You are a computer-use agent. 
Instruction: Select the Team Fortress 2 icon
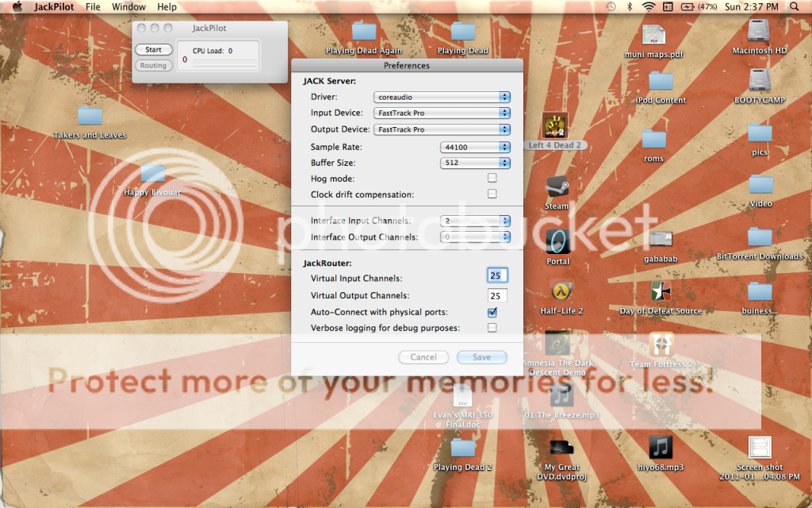[x=661, y=344]
